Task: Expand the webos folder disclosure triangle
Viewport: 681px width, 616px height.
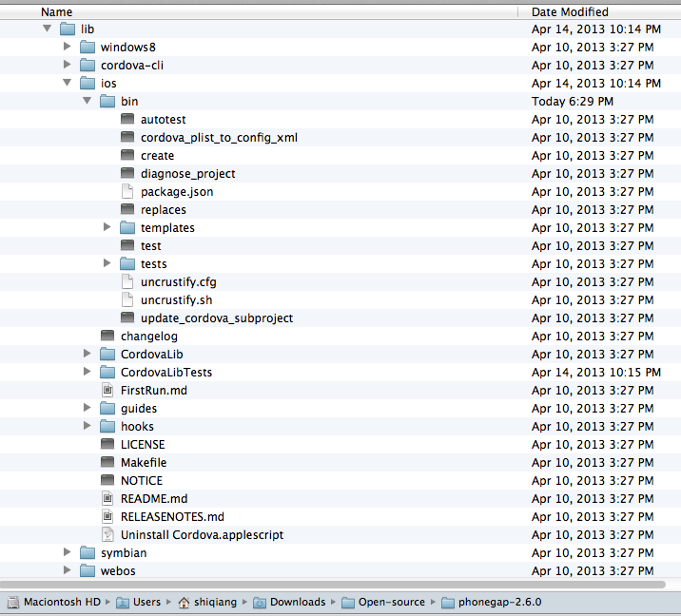Action: [67, 570]
